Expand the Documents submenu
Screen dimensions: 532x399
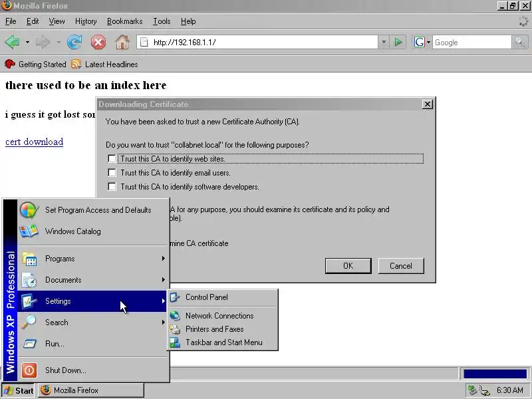(x=93, y=280)
